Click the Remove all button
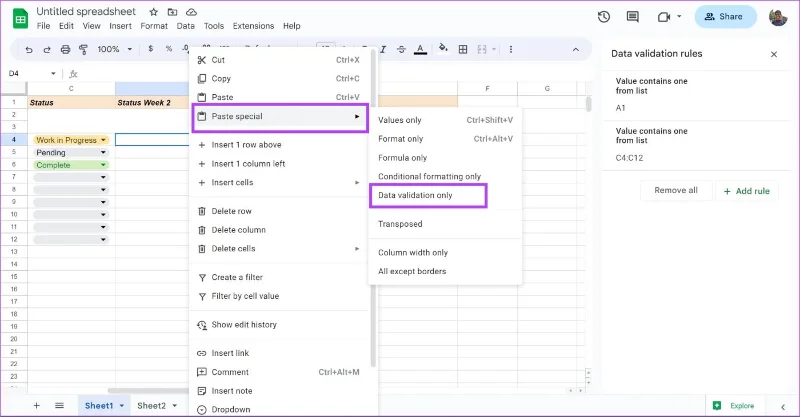Screen dimensions: 800x417 [x=676, y=190]
